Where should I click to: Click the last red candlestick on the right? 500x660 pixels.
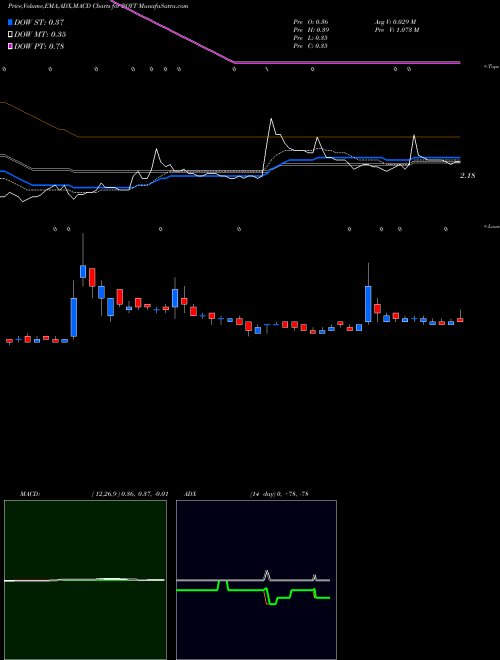460,320
